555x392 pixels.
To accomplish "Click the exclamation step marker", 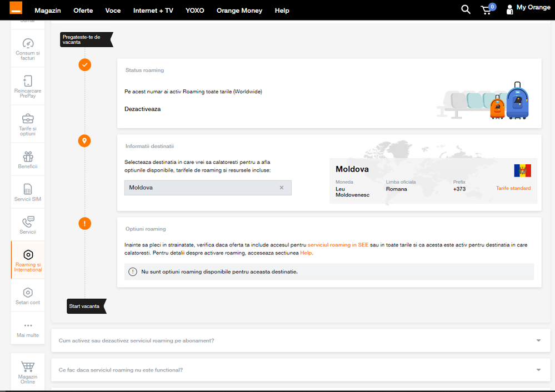I will 84,224.
